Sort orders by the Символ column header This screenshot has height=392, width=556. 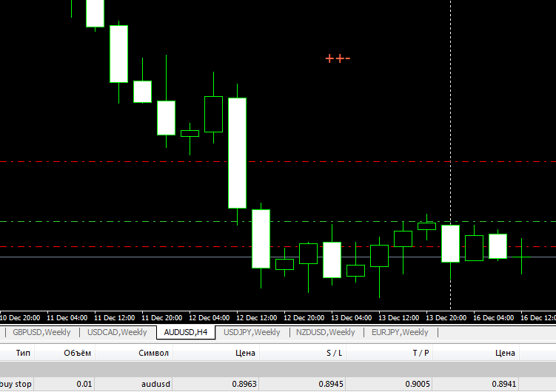(134, 353)
